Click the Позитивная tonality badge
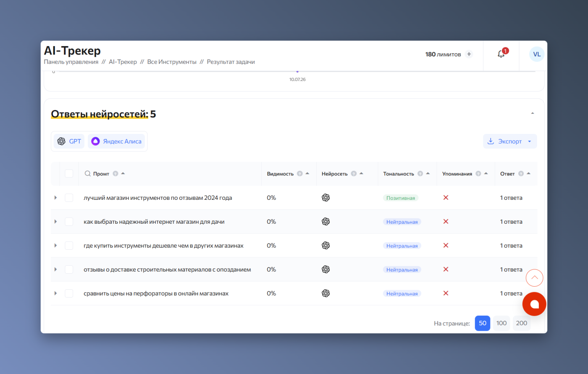588x374 pixels. (401, 198)
